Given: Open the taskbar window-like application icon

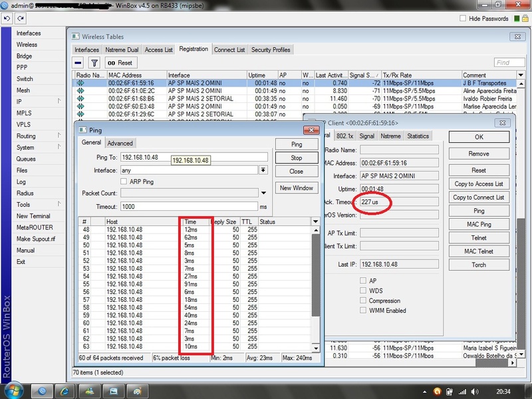Looking at the screenshot, I should coord(113,391).
